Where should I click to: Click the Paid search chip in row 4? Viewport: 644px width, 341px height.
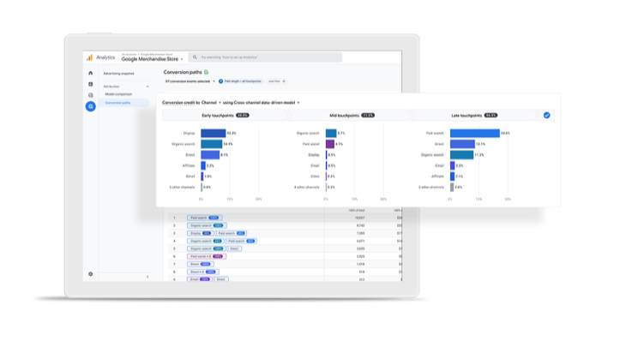(241, 242)
